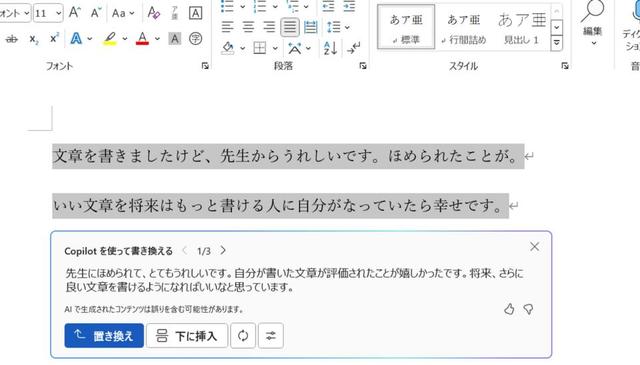
Task: Clear all formatting with the eraser A icon
Action: click(x=153, y=13)
